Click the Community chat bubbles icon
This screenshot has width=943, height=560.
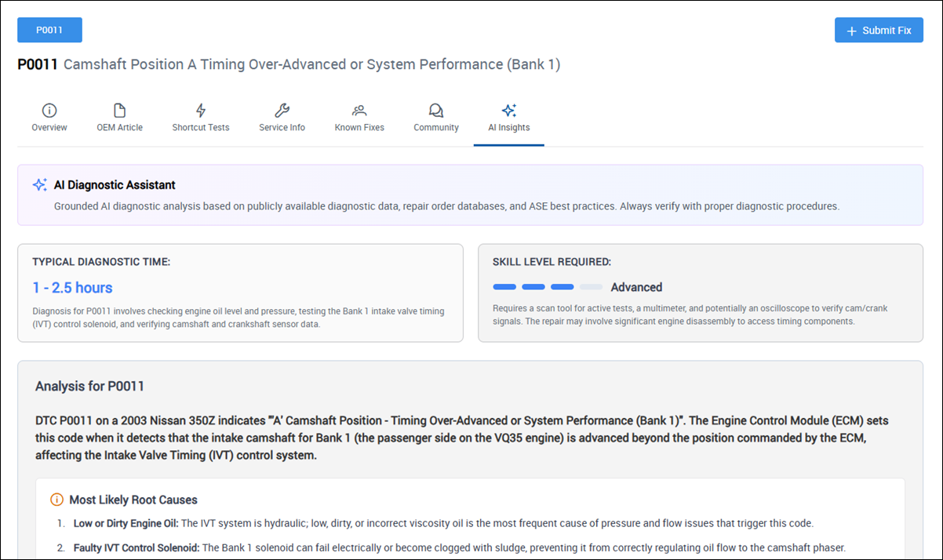[436, 110]
